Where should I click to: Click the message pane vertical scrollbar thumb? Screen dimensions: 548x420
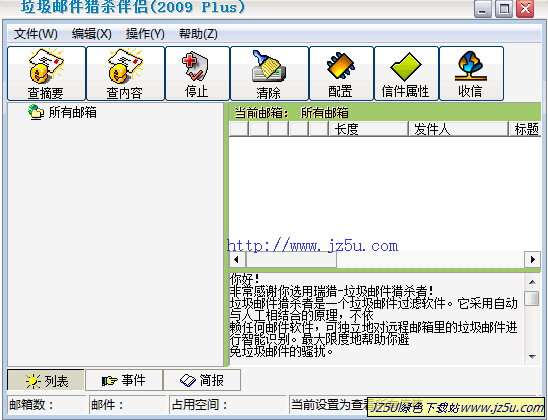coord(532,299)
